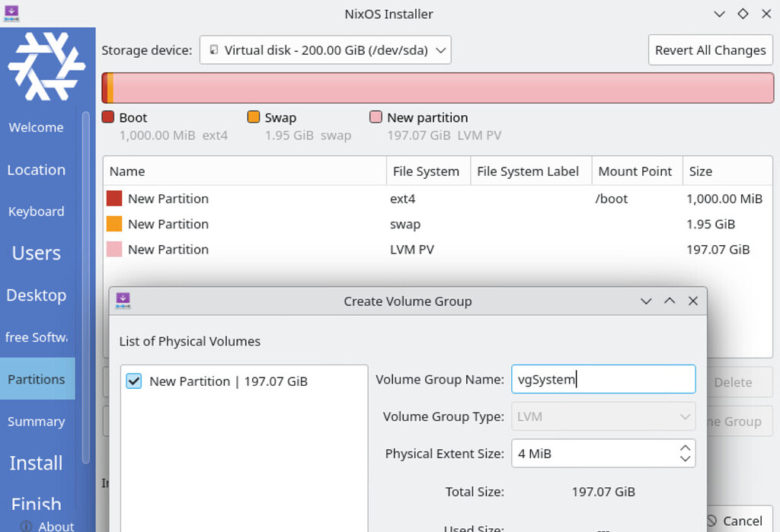Select the swap partition row

(438, 224)
